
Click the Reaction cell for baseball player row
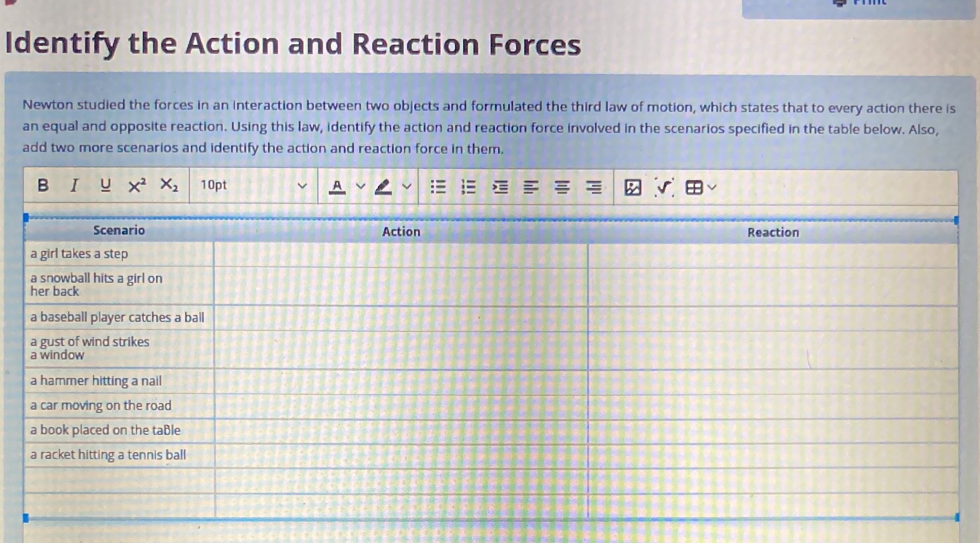pos(773,318)
